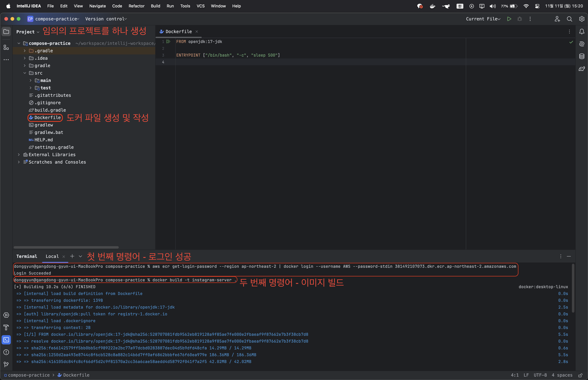Open the Structure tool window icon
The height and width of the screenshot is (380, 588).
click(6, 47)
